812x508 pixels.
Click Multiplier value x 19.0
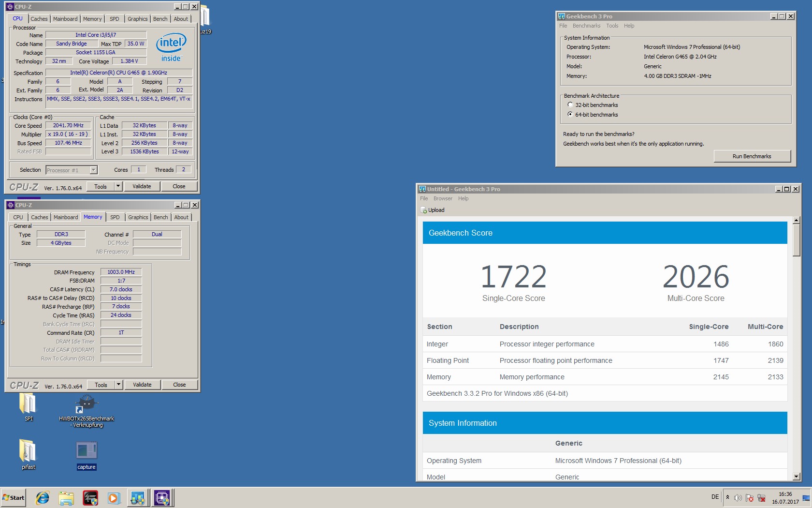(68, 134)
